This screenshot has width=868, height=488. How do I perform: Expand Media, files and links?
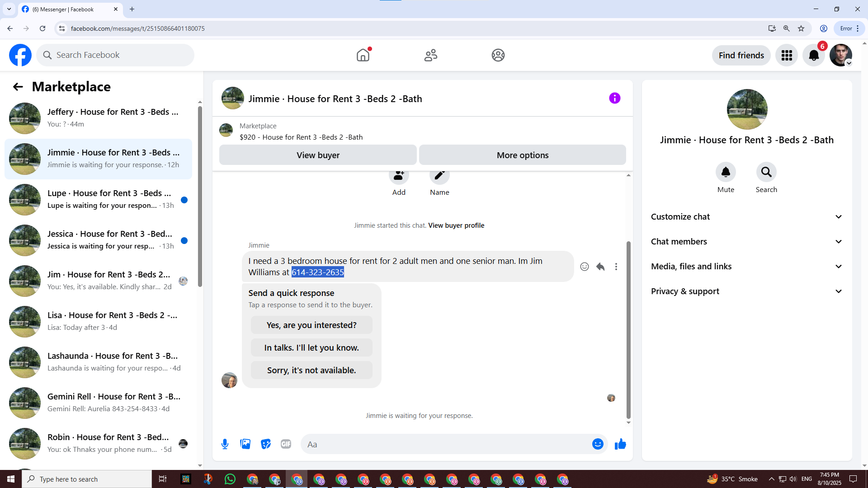[x=746, y=267]
